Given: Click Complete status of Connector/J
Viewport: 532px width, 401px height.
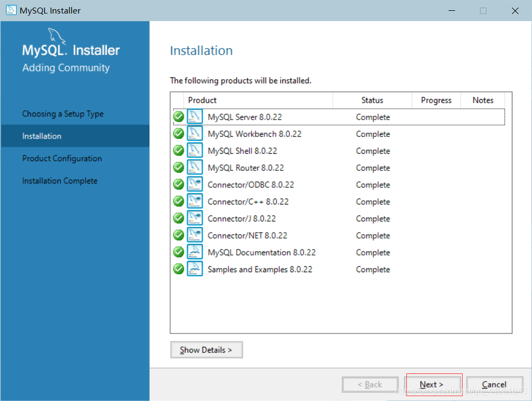Looking at the screenshot, I should click(x=373, y=219).
